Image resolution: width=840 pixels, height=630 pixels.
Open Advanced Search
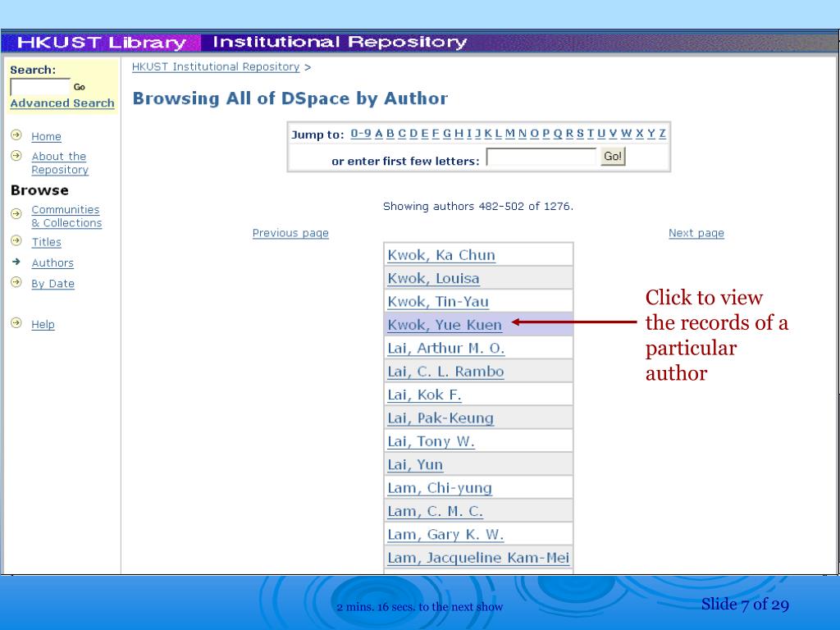[x=62, y=103]
